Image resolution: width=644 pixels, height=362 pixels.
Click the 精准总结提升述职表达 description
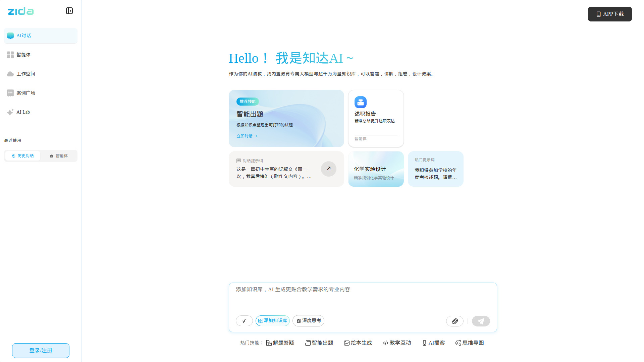click(x=375, y=121)
